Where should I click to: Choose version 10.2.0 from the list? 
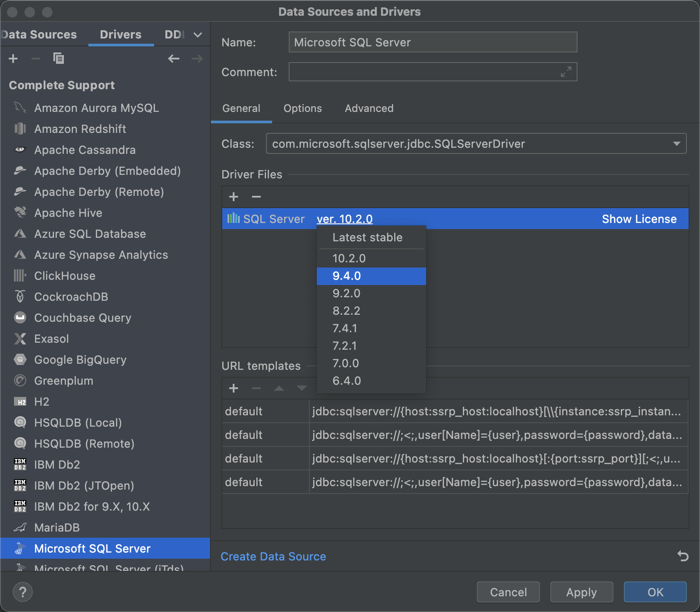(371, 258)
